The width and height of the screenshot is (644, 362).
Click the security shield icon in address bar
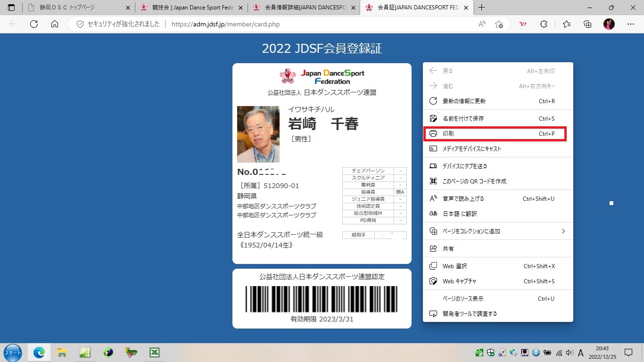pos(80,24)
